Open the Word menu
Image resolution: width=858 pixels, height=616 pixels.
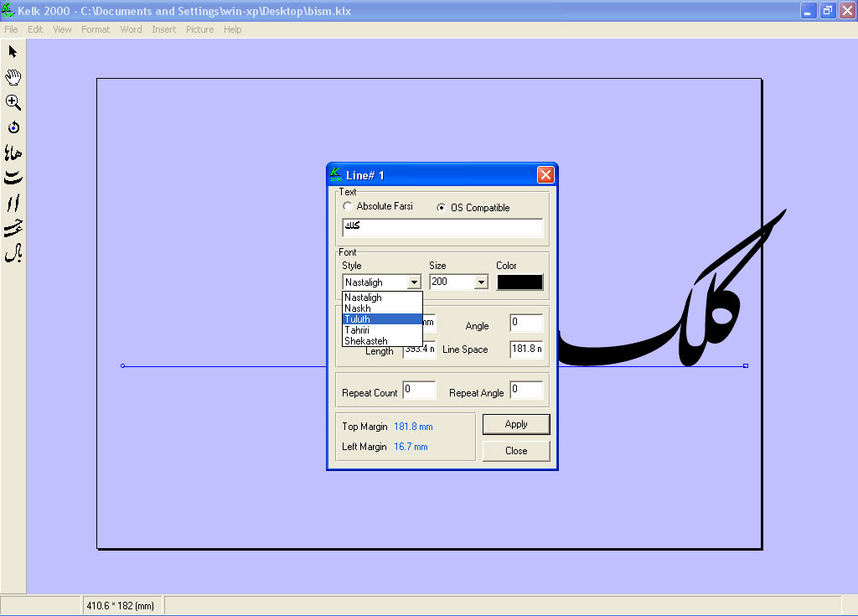[x=132, y=29]
